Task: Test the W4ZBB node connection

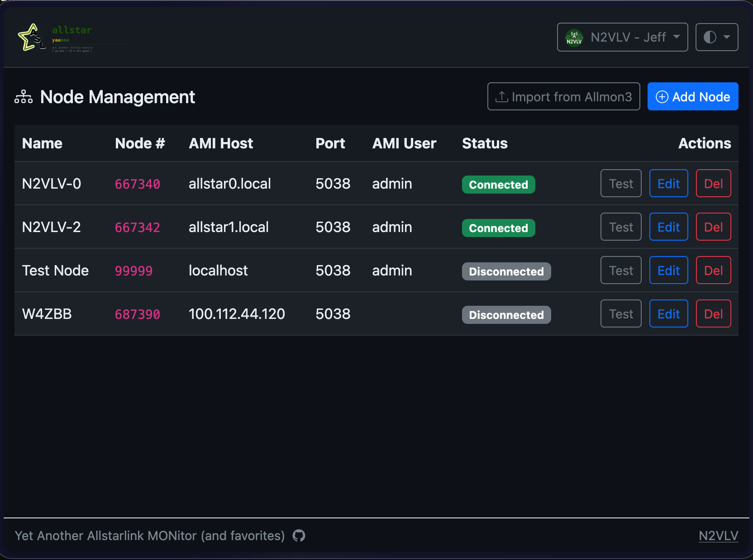Action: point(621,313)
